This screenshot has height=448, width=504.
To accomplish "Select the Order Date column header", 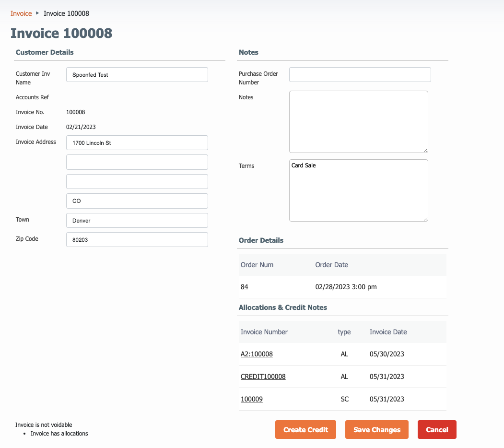I will [331, 265].
